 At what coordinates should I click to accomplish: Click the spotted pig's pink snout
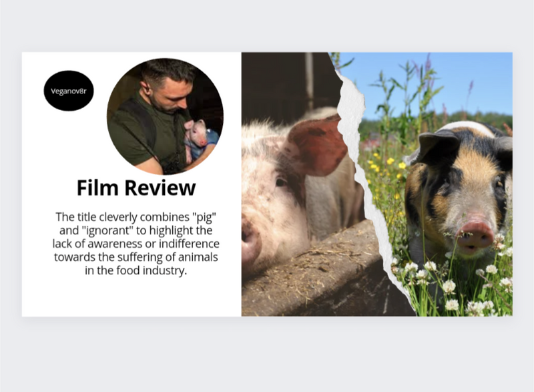tap(475, 235)
